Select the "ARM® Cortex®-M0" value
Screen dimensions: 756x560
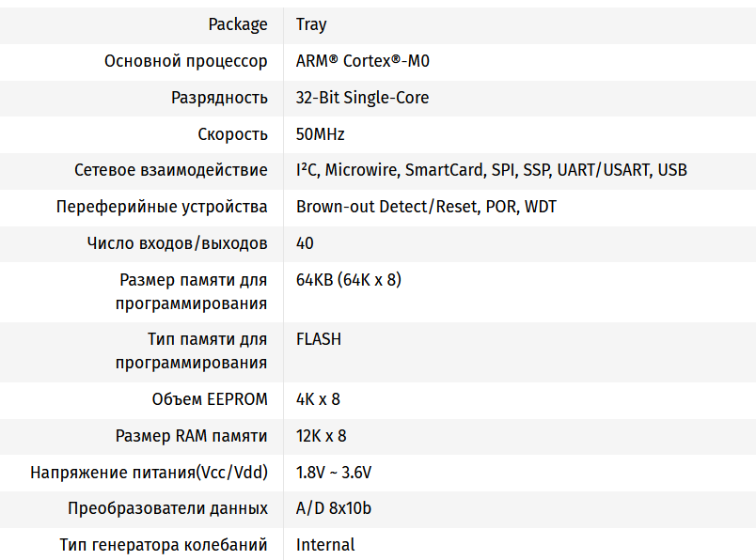(363, 61)
